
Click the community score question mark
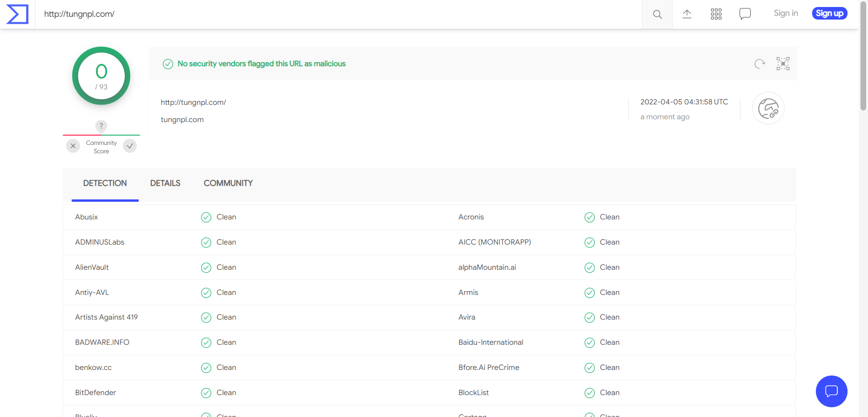[101, 126]
